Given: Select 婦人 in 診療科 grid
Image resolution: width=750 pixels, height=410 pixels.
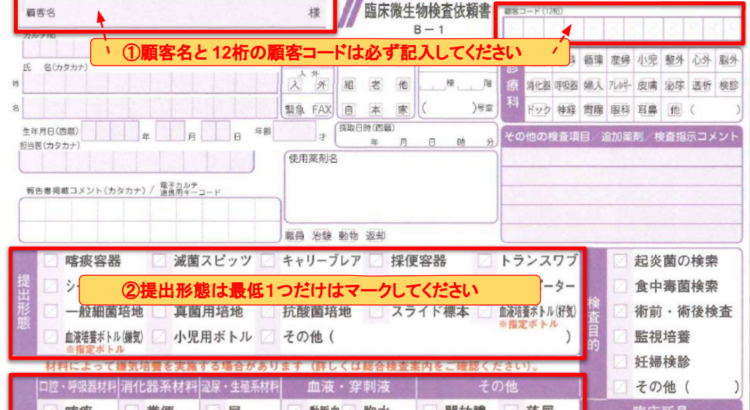Looking at the screenshot, I should (x=593, y=85).
